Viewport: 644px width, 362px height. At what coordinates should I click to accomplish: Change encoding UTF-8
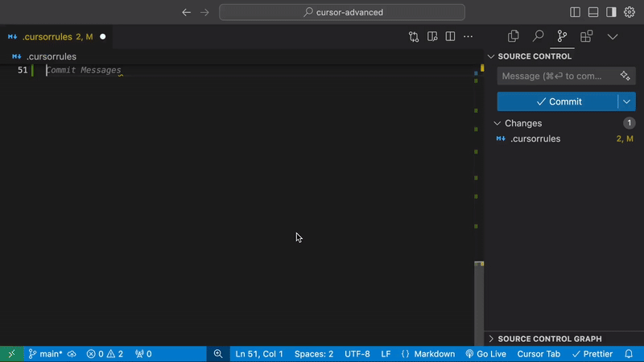point(357,354)
